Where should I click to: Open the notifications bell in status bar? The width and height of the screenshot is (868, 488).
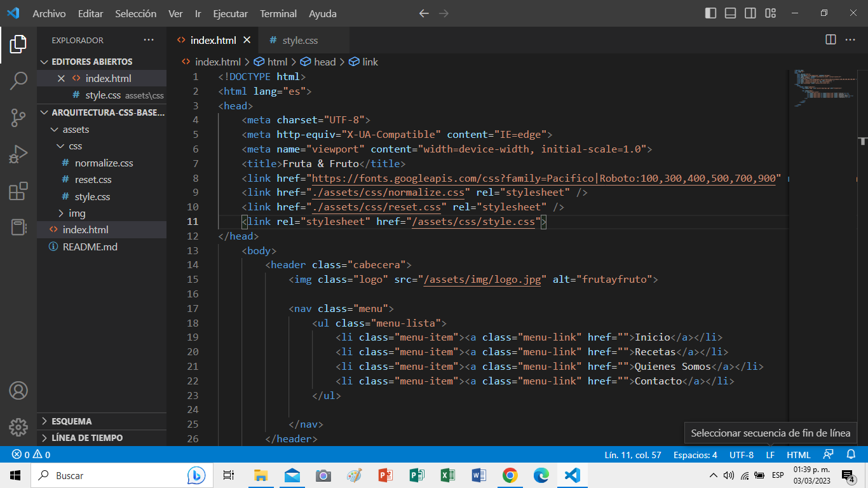pos(851,455)
